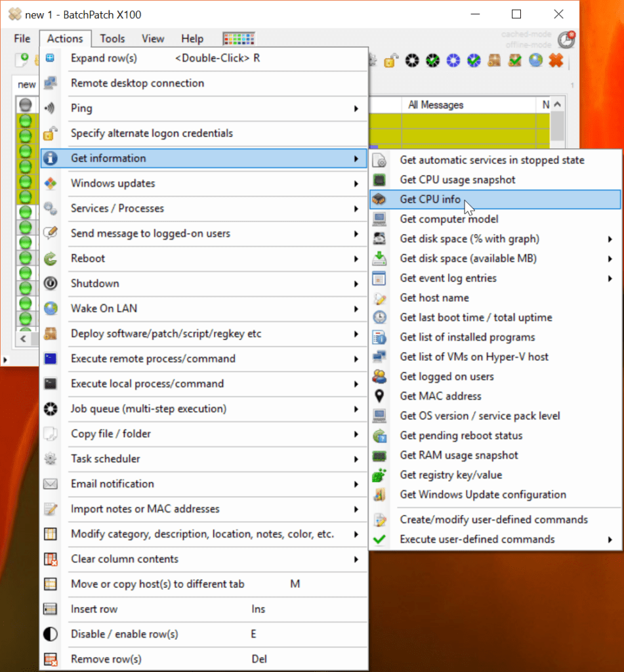624x672 pixels.
Task: Select the Expand row(s) icon in Actions menu
Action: click(50, 58)
